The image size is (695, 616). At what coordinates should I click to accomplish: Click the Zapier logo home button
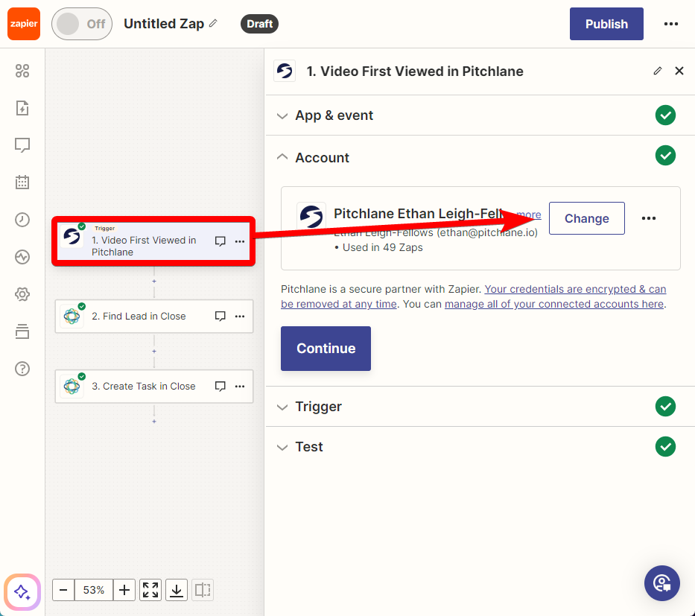(24, 24)
